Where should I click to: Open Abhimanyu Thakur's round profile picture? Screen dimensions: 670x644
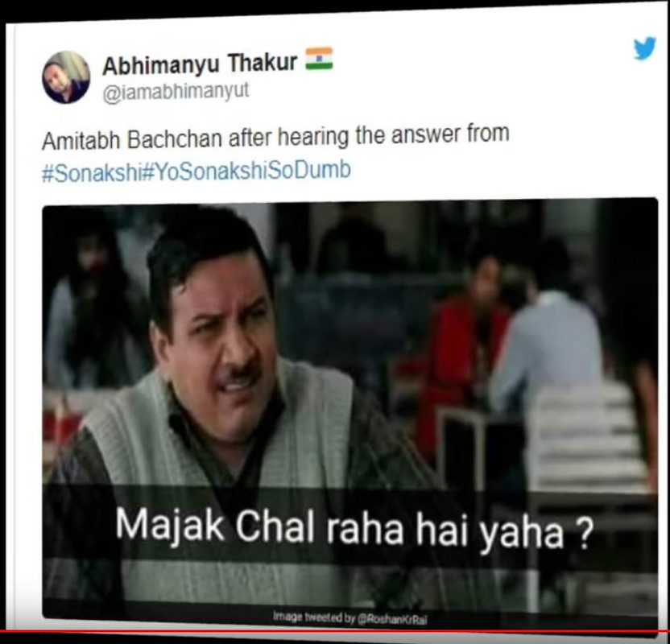tap(66, 77)
